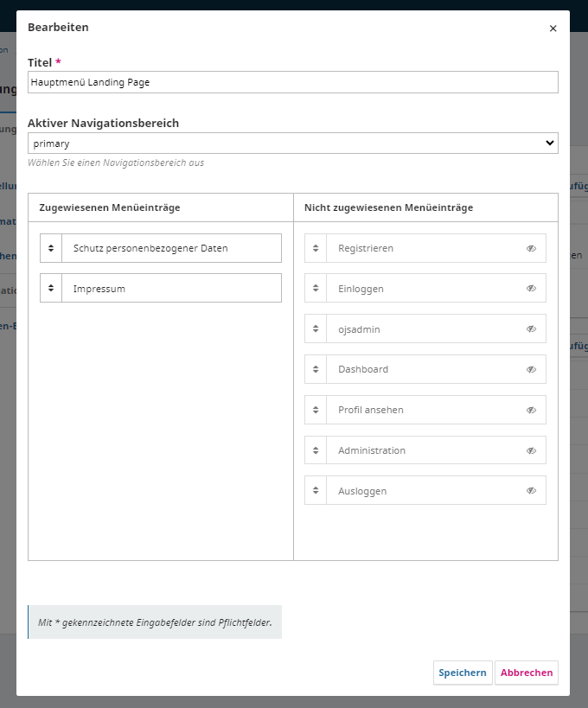588x708 pixels.
Task: Toggle visibility eye icon for Einloggen
Action: tap(531, 289)
